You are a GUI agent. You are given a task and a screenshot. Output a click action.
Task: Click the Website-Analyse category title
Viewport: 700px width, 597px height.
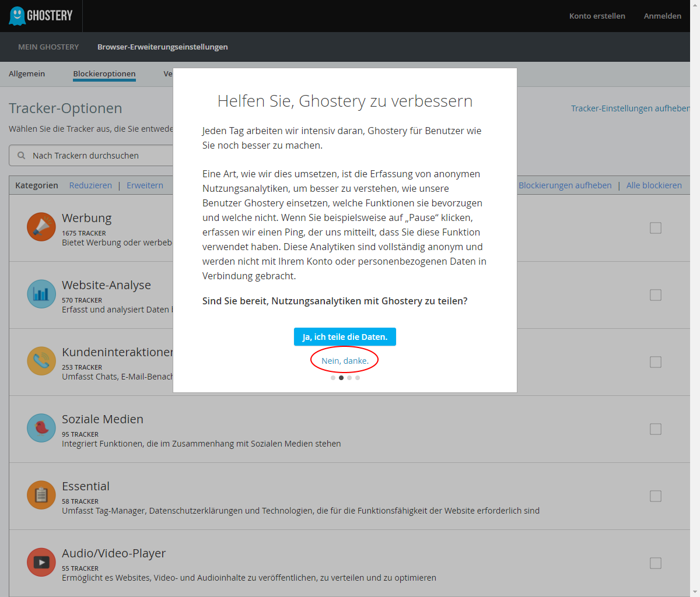pos(107,285)
